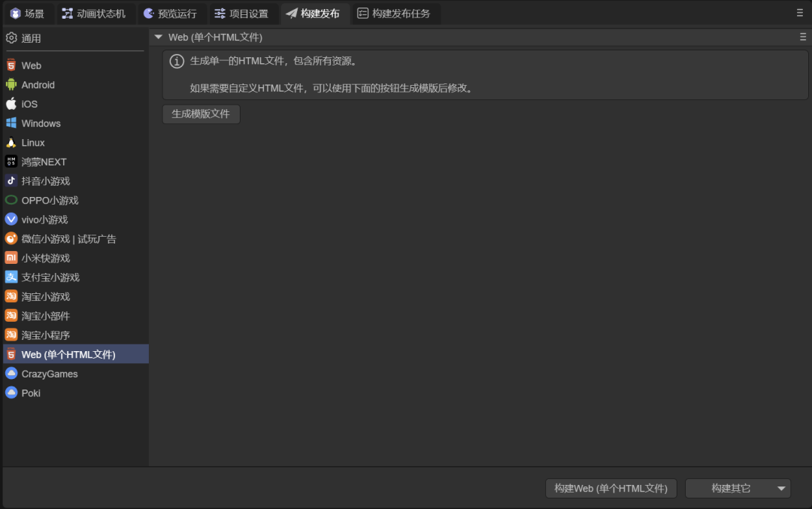Click the OPPO小游戏 ring icon

(x=11, y=200)
